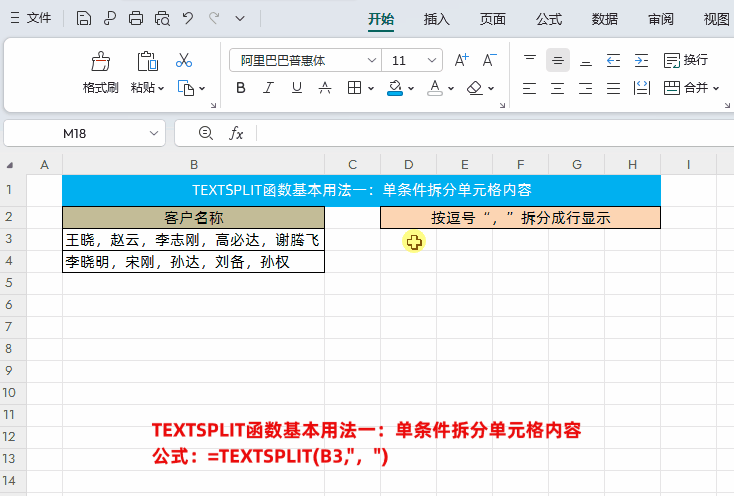Select cell containing 李晓明，宋刚，孙达，刘备，孙权
This screenshot has width=734, height=496.
click(193, 262)
